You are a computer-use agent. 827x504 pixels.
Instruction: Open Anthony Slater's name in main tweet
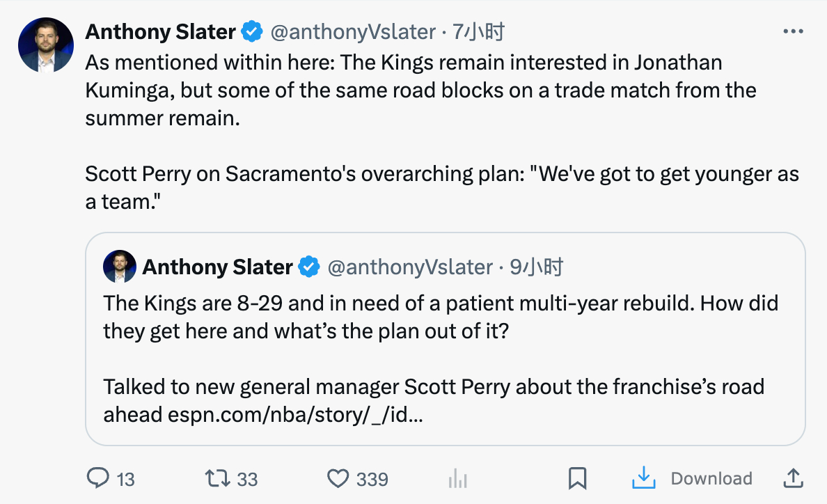160,31
